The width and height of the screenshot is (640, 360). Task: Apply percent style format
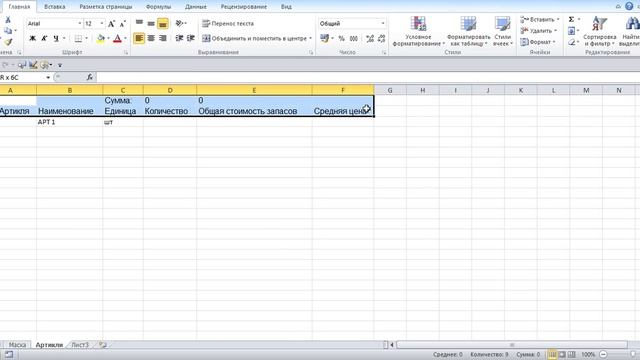(342, 38)
